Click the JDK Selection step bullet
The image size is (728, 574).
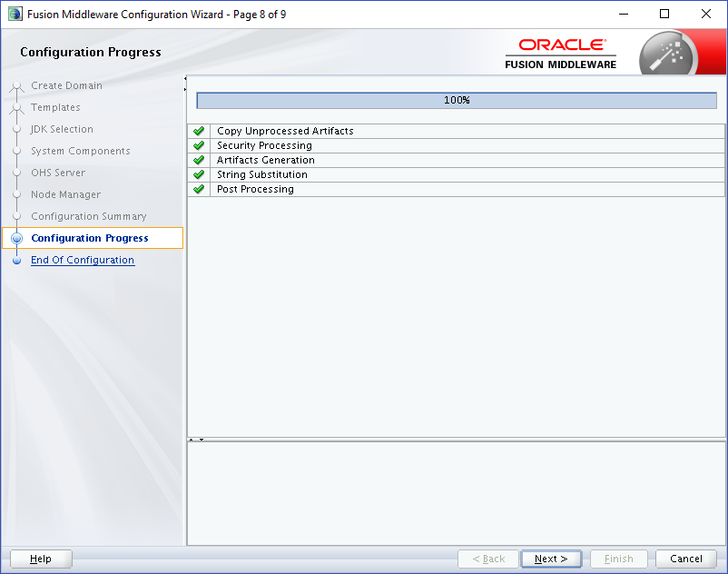pos(16,129)
